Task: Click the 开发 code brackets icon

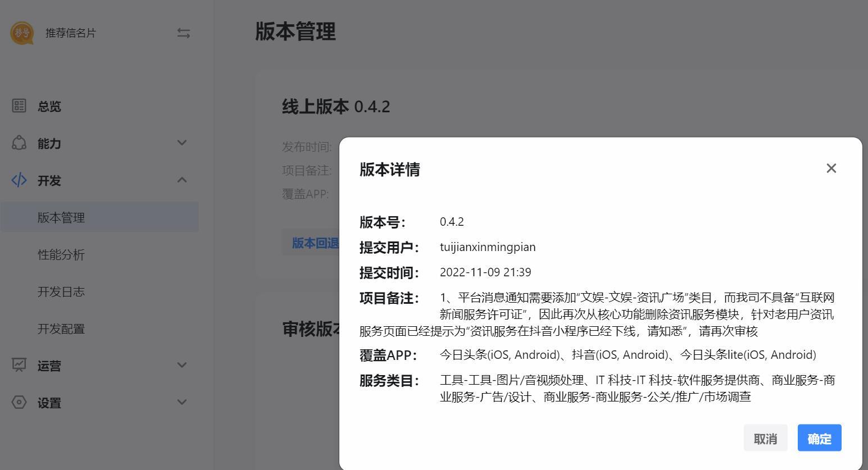Action: click(x=19, y=180)
